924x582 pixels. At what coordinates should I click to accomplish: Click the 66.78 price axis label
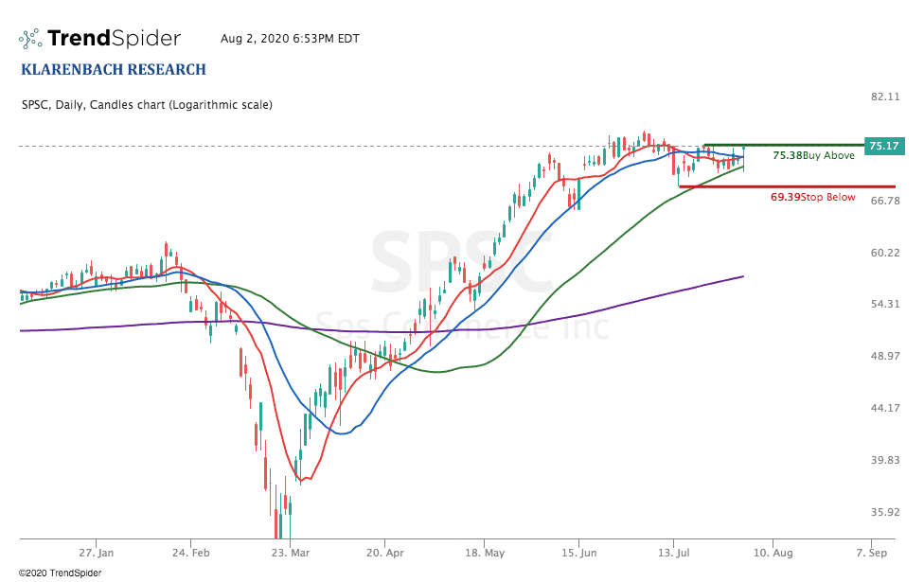pos(886,201)
